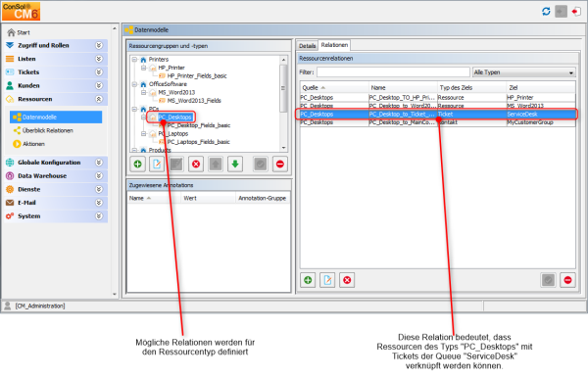Click edit icon below the resource tree
Screen dimensions: 588x377
point(157,165)
